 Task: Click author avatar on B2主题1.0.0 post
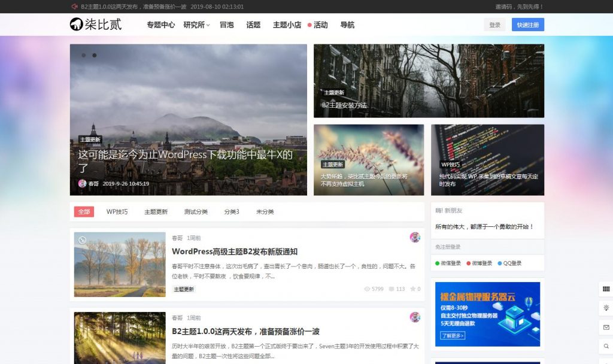point(415,317)
